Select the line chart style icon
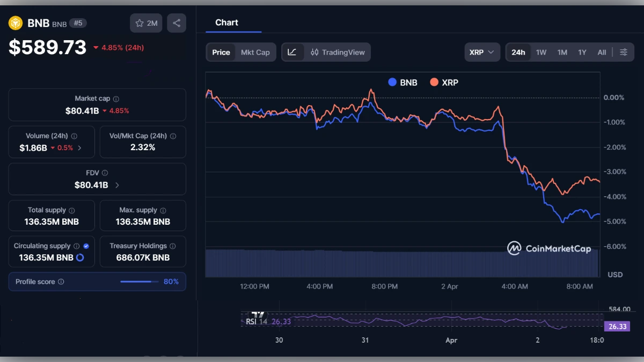Viewport: 644px width, 362px height. [x=292, y=52]
